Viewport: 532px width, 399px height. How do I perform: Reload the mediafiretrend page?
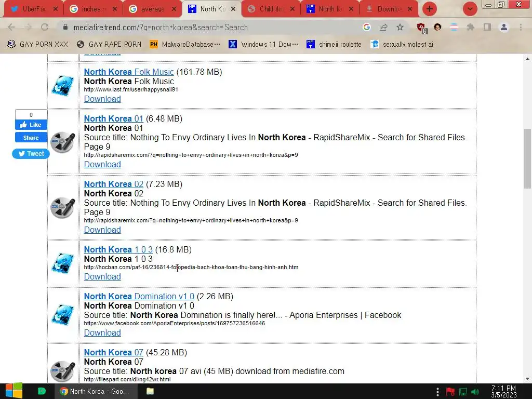click(45, 27)
